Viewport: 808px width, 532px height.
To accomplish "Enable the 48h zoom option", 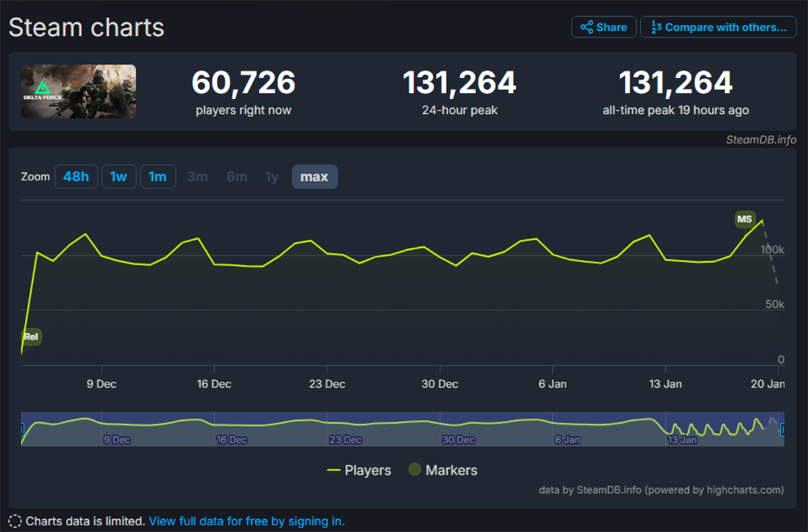I will 76,176.
